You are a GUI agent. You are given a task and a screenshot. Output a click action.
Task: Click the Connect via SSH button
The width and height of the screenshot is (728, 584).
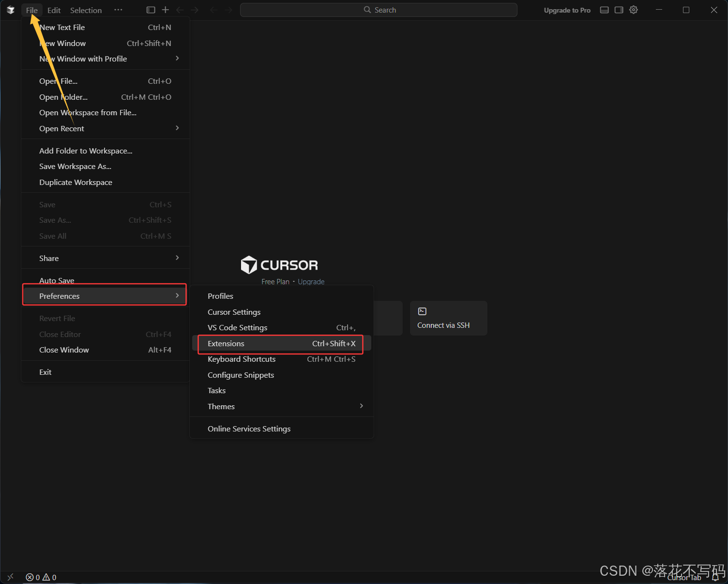[x=449, y=318]
